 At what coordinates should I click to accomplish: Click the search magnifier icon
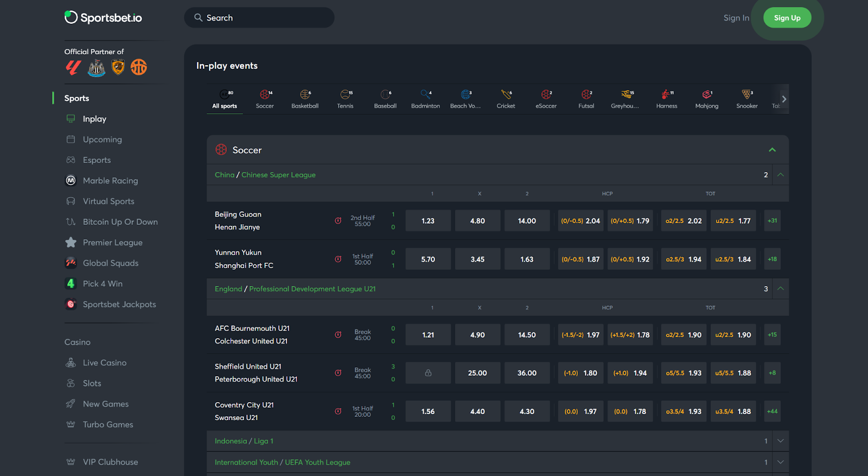point(198,17)
